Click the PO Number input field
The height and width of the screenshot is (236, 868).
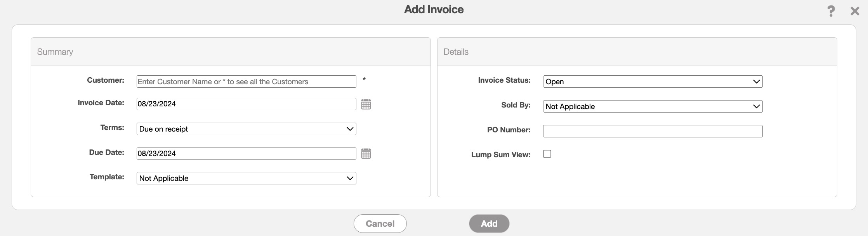[652, 131]
